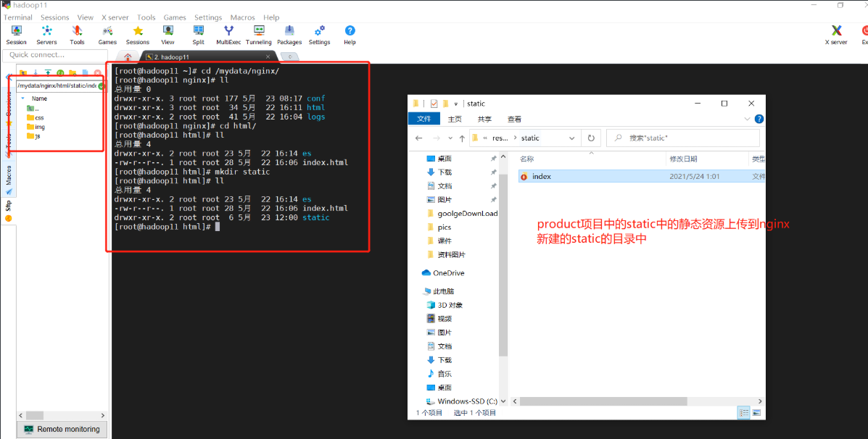Click the Help question mark icon in toolbar
This screenshot has width=868, height=439.
tap(350, 35)
